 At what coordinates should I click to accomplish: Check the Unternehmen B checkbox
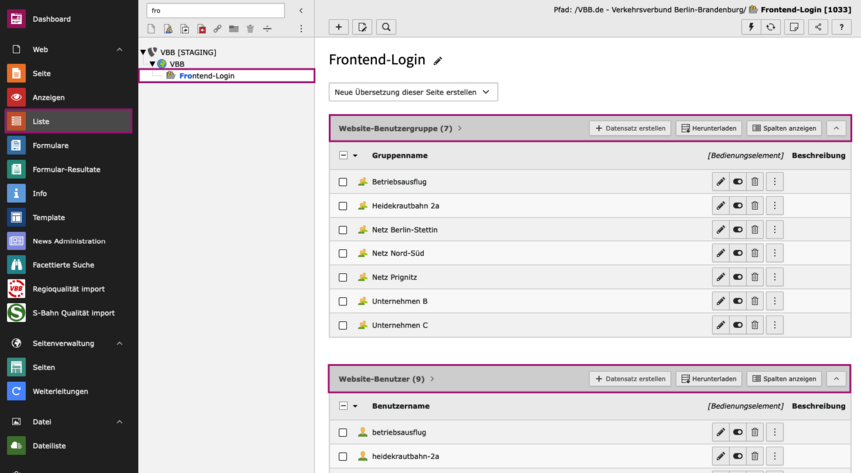343,302
